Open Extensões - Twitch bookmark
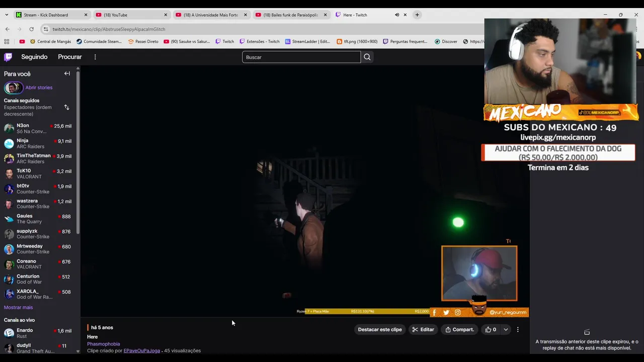 pos(259,42)
